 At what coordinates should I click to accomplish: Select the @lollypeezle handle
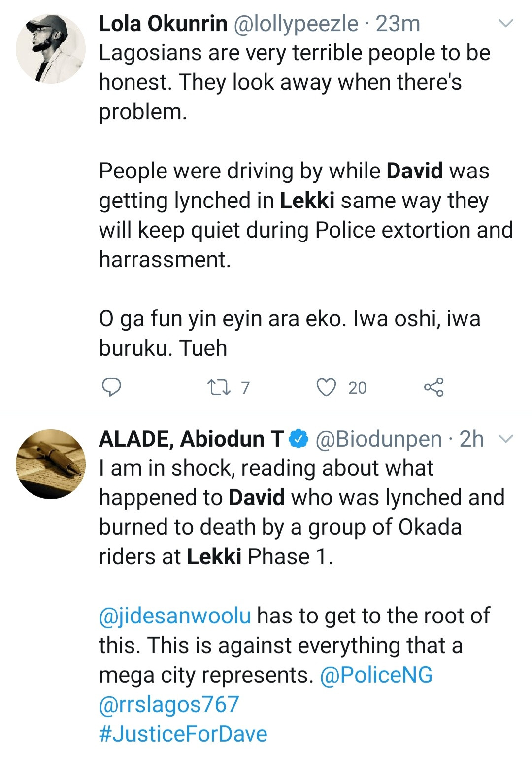coord(296,23)
